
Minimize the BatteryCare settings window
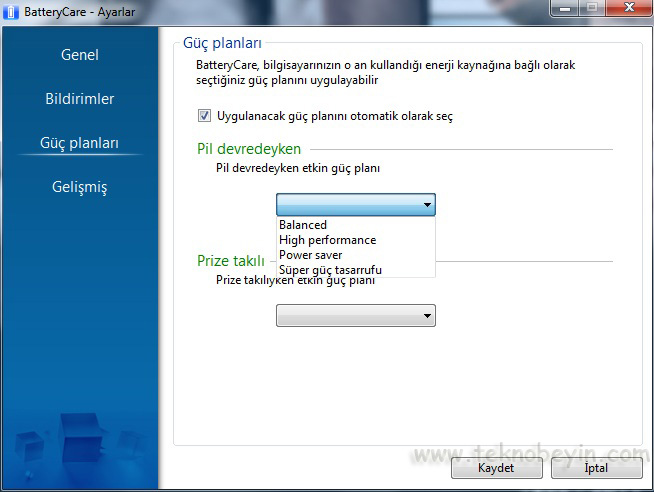pos(565,8)
